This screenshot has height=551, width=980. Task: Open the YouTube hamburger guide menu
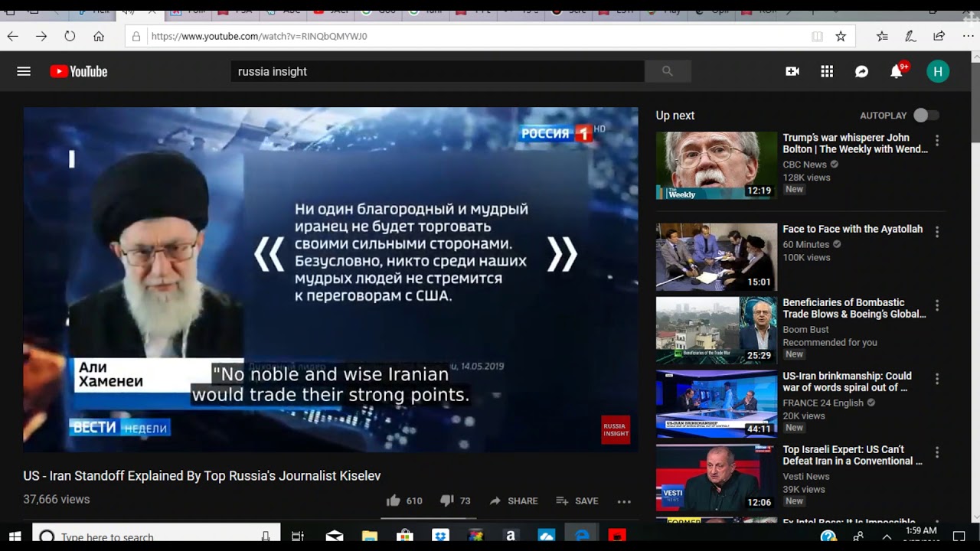click(24, 71)
